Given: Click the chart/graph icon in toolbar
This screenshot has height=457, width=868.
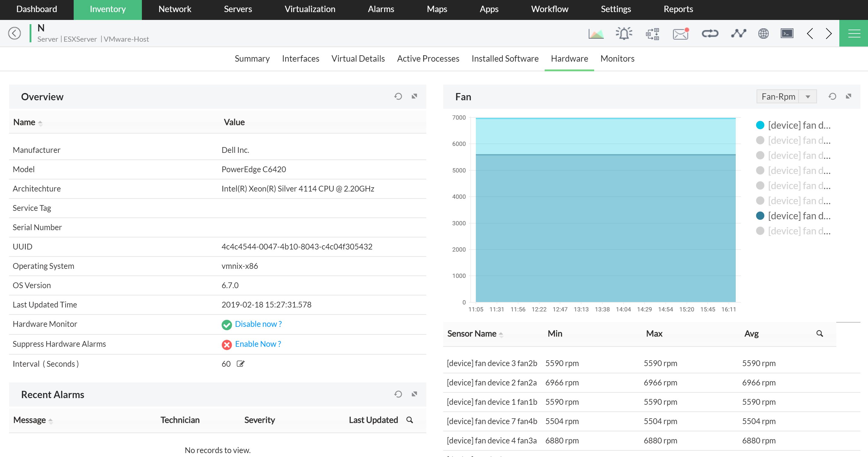Looking at the screenshot, I should pos(595,33).
